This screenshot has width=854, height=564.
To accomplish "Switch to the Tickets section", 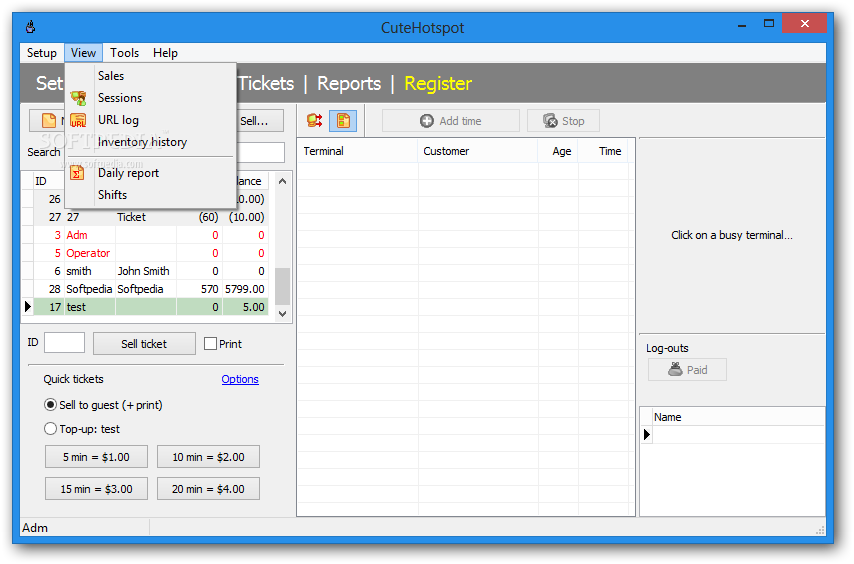I will (266, 83).
